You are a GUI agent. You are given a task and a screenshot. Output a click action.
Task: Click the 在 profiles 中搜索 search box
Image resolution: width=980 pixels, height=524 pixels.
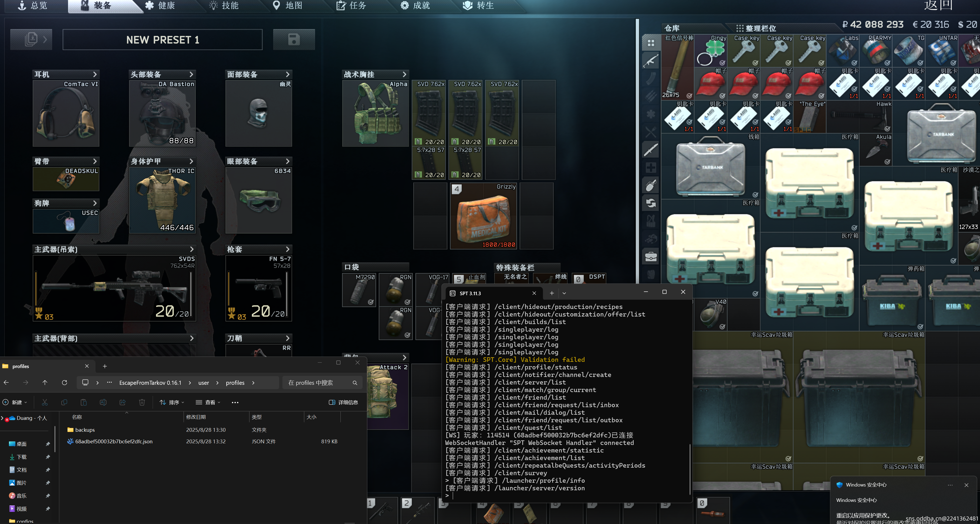click(322, 383)
